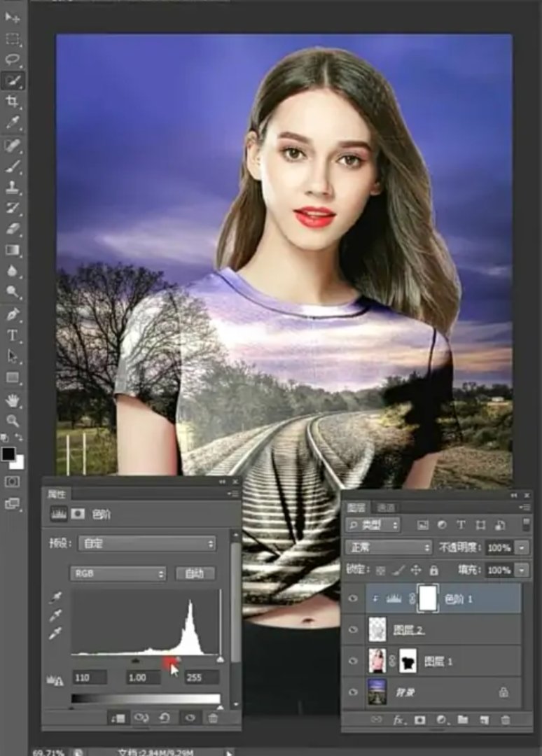Hide the 色阶 1 adjustment layer
Viewport: 542px width, 756px height.
tap(354, 598)
